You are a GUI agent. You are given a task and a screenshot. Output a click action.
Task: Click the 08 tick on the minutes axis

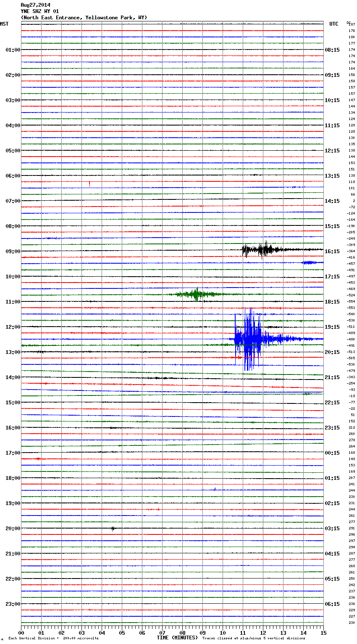point(182,633)
